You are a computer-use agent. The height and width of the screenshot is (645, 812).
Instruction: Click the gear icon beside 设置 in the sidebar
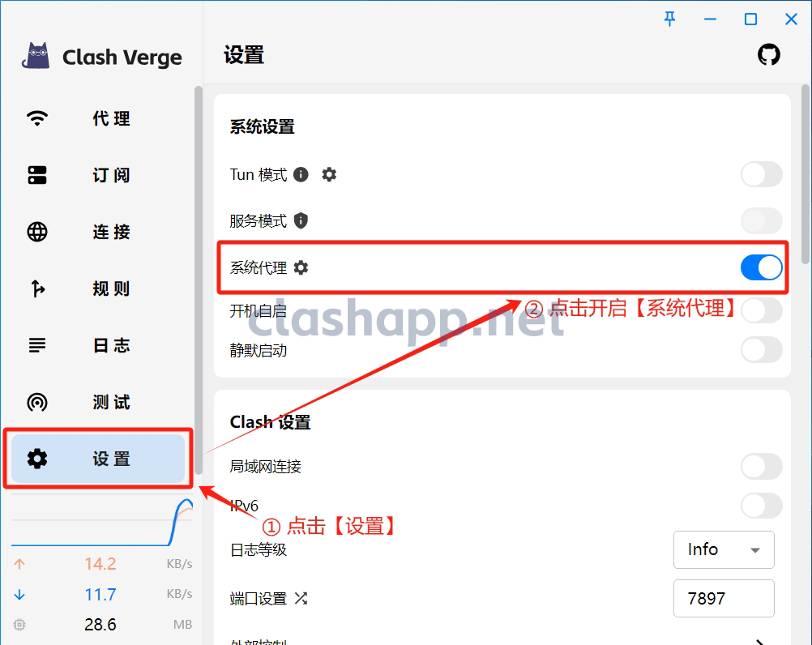click(37, 459)
